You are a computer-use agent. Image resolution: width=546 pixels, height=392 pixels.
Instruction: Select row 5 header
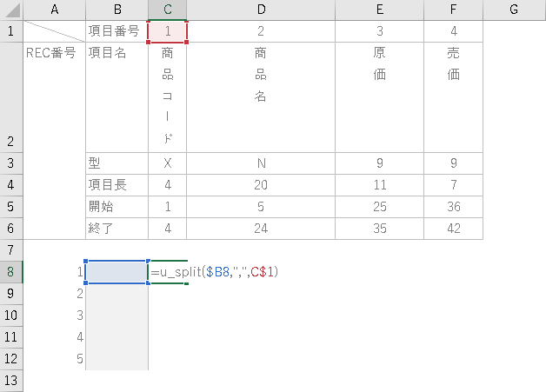pos(11,207)
